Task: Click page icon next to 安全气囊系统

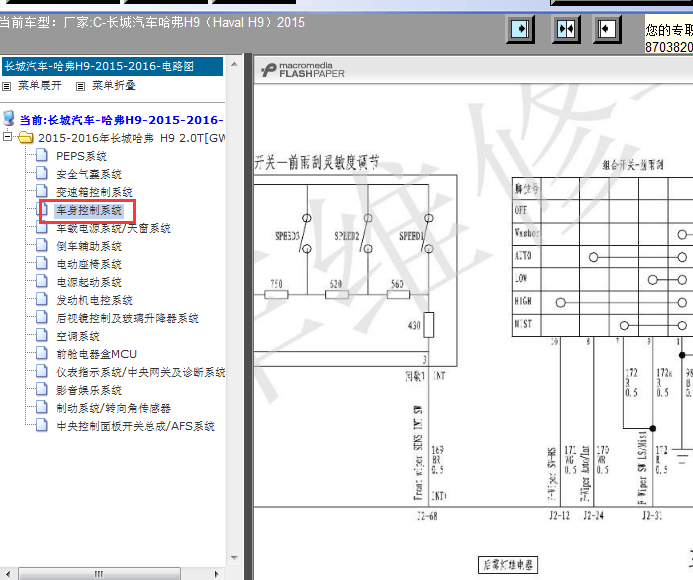Action: (x=42, y=173)
